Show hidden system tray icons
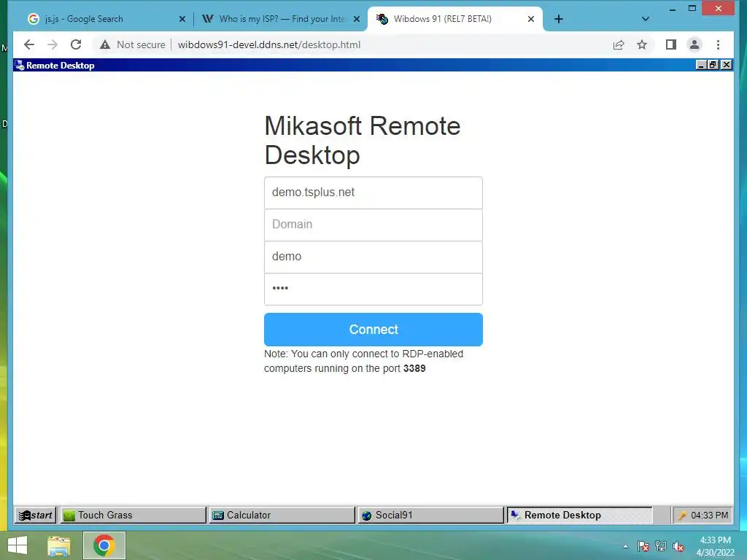The height and width of the screenshot is (560, 747). 625,546
